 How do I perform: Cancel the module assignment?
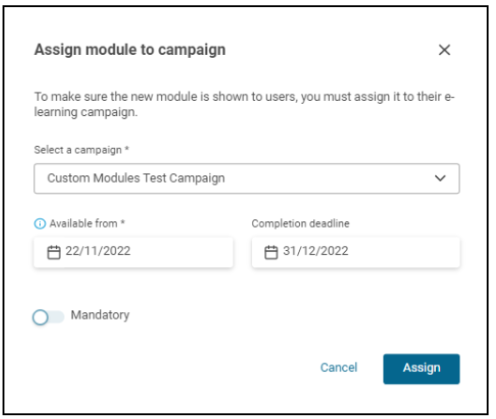click(339, 368)
